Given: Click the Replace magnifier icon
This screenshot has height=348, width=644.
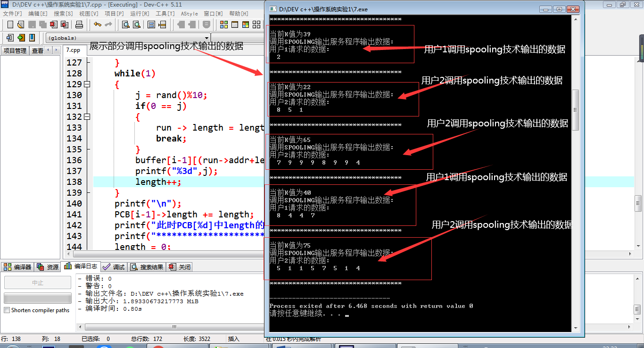Looking at the screenshot, I should [137, 25].
